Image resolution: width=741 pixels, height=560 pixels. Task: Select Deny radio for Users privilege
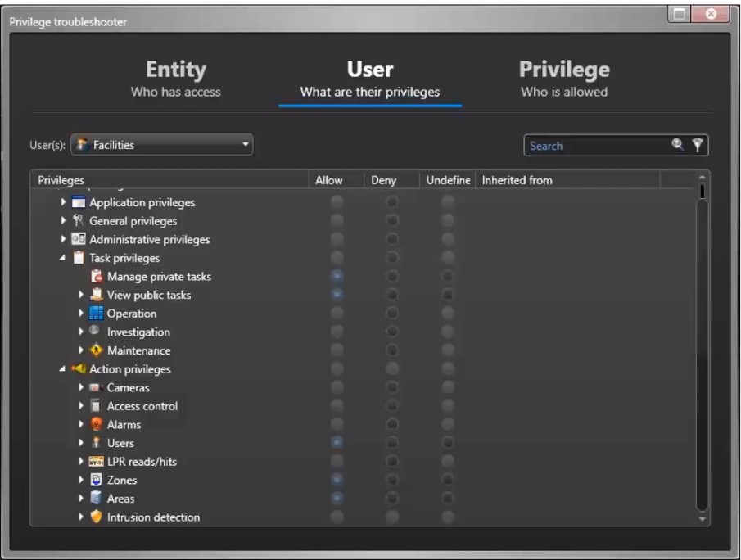392,443
